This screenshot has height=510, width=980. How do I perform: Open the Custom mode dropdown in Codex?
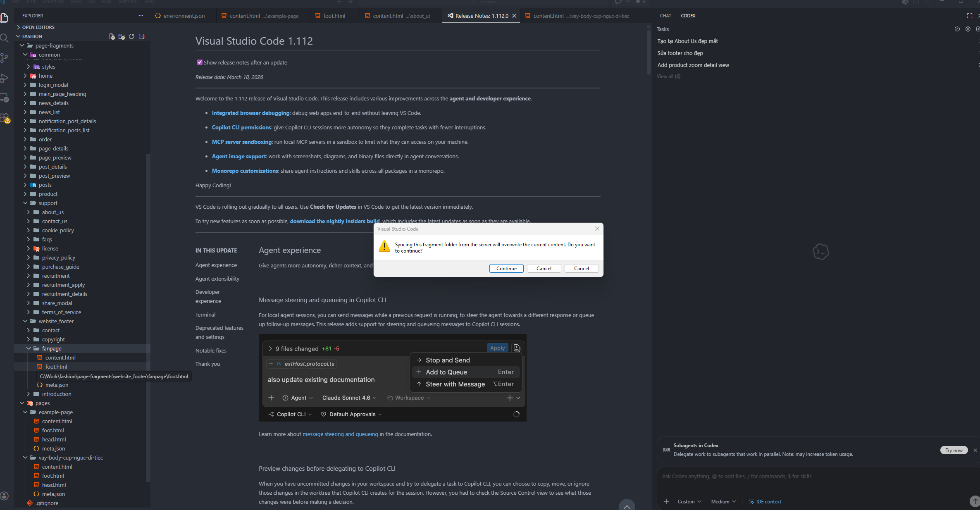pos(689,501)
